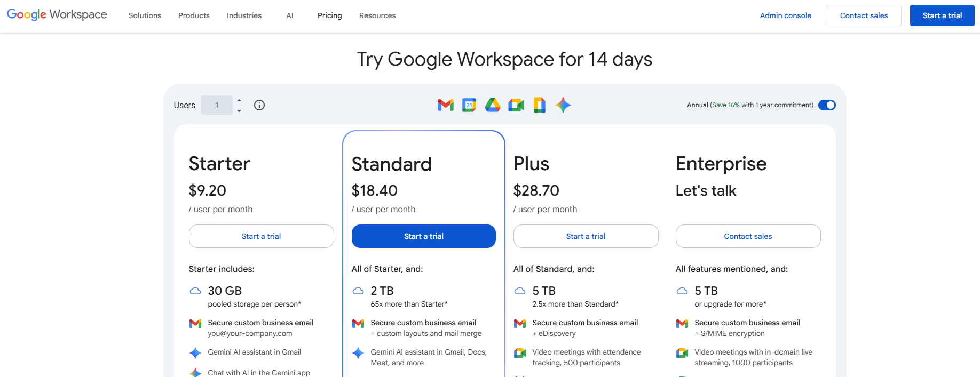Toggle the Annual billing switch
980x377 pixels.
pos(827,105)
